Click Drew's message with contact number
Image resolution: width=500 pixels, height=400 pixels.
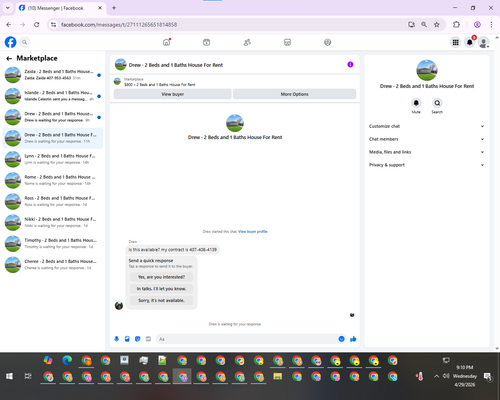(173, 250)
